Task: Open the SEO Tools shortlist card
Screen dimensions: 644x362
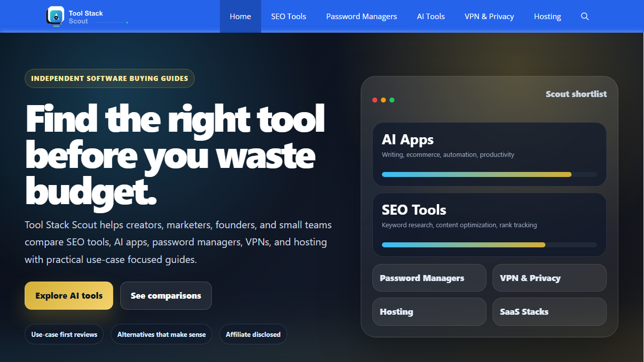Action: (x=490, y=225)
